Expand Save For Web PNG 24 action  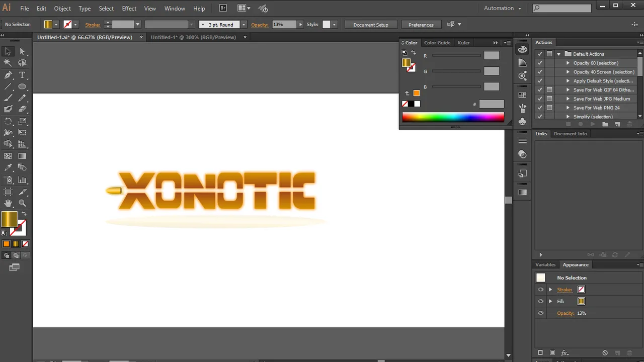pos(568,108)
